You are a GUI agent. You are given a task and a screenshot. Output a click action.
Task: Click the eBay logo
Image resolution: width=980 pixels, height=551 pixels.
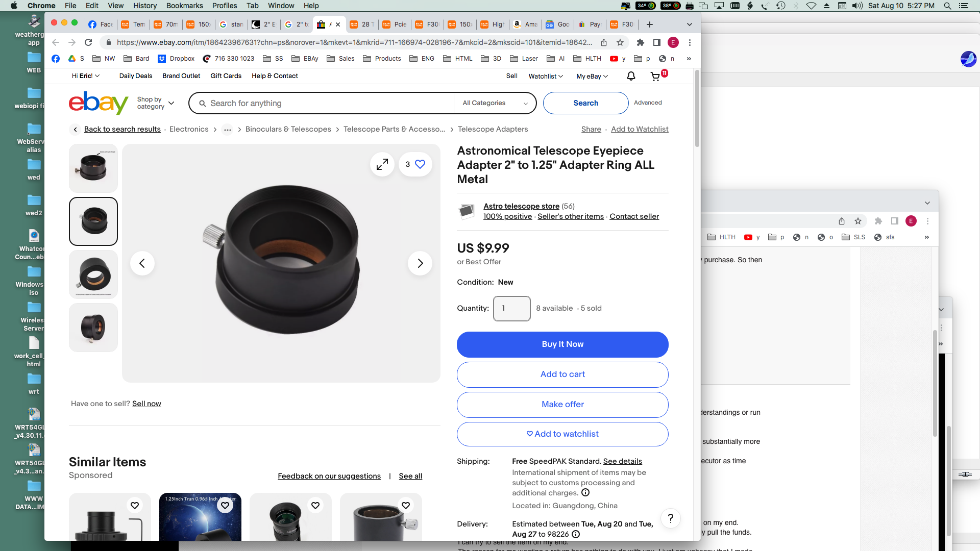(x=99, y=103)
